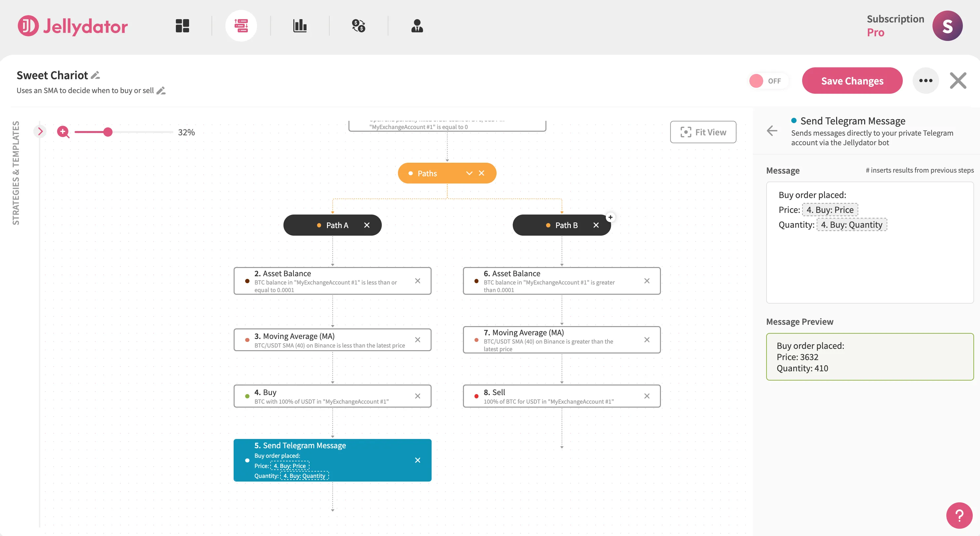The width and height of the screenshot is (980, 536).
Task: Open the dashboard view from the top toolbar
Action: coord(182,25)
